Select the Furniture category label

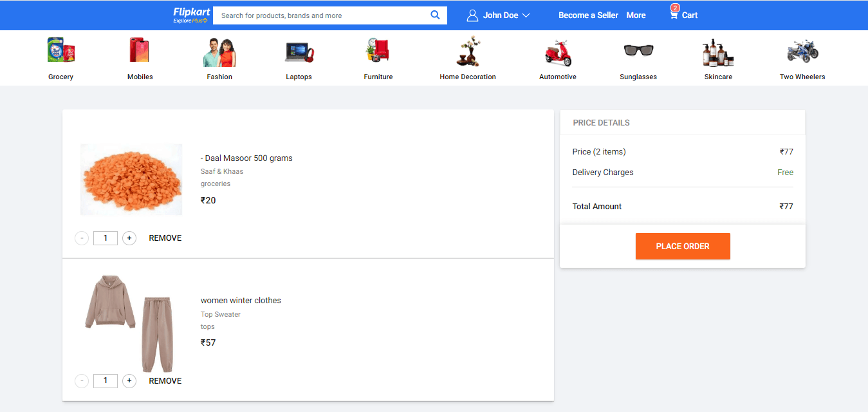click(378, 77)
